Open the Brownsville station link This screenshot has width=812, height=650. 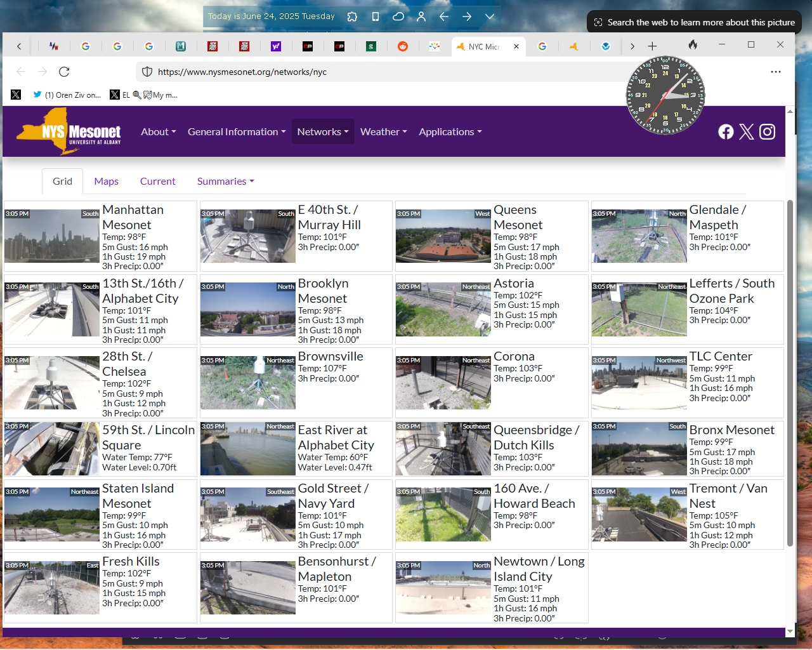[331, 357]
